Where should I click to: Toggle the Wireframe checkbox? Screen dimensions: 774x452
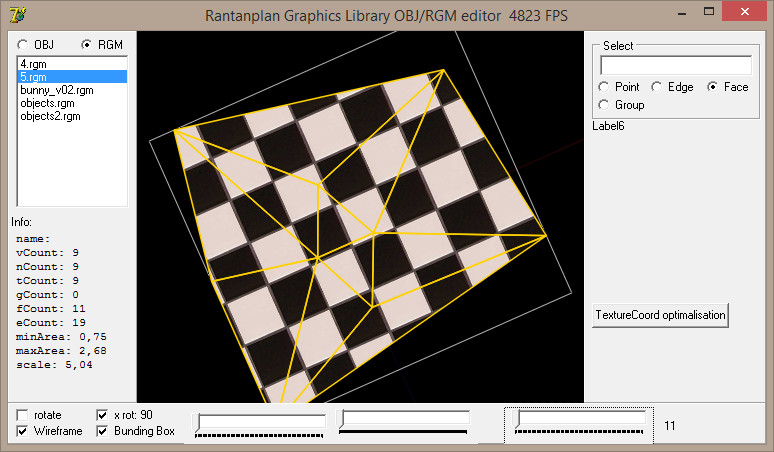click(x=23, y=432)
